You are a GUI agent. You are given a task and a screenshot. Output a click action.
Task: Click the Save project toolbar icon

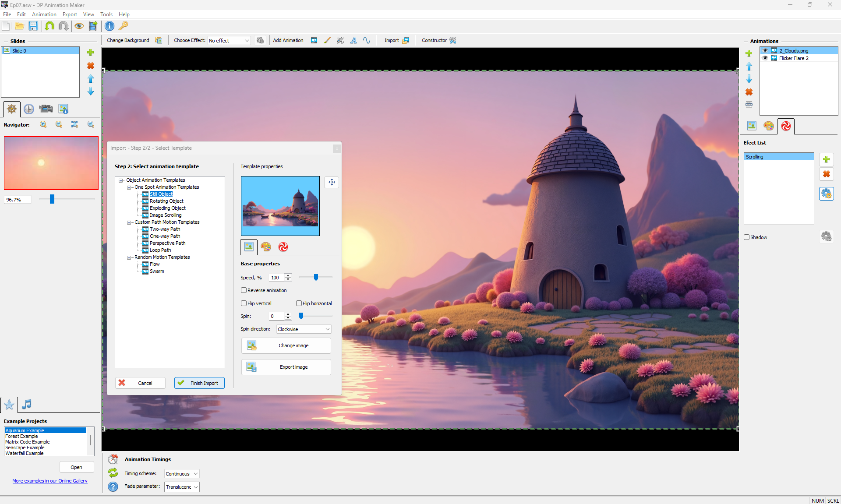[x=33, y=26]
